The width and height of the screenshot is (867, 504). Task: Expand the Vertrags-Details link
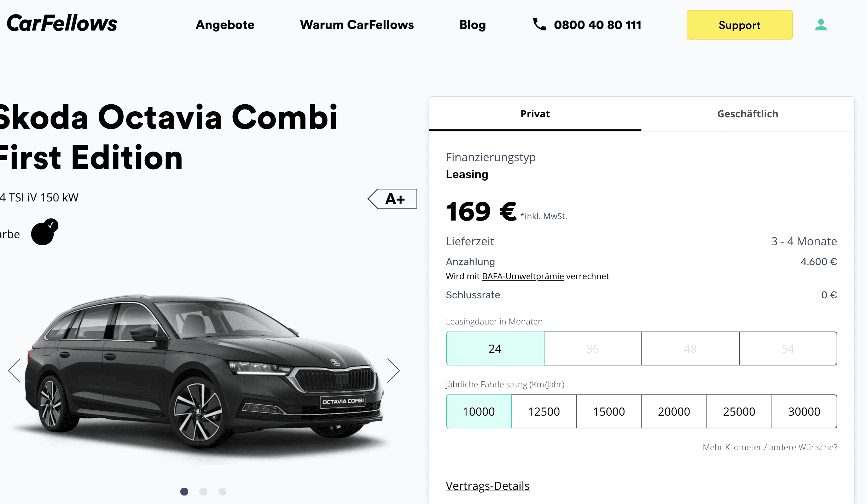(x=488, y=486)
